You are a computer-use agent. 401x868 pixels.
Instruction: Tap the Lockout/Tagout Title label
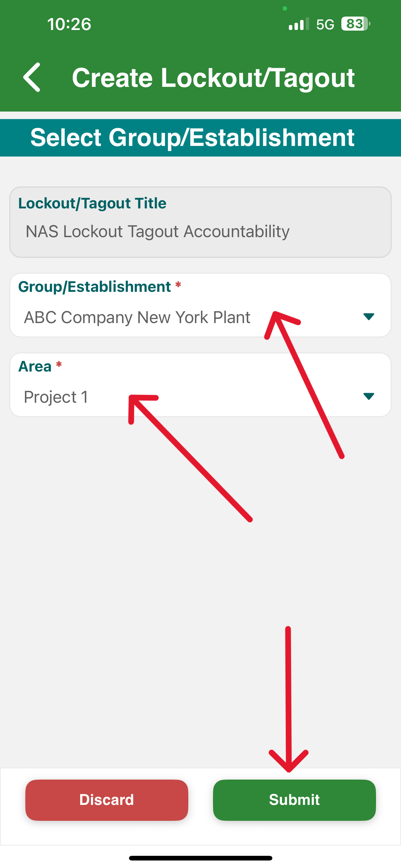92,203
